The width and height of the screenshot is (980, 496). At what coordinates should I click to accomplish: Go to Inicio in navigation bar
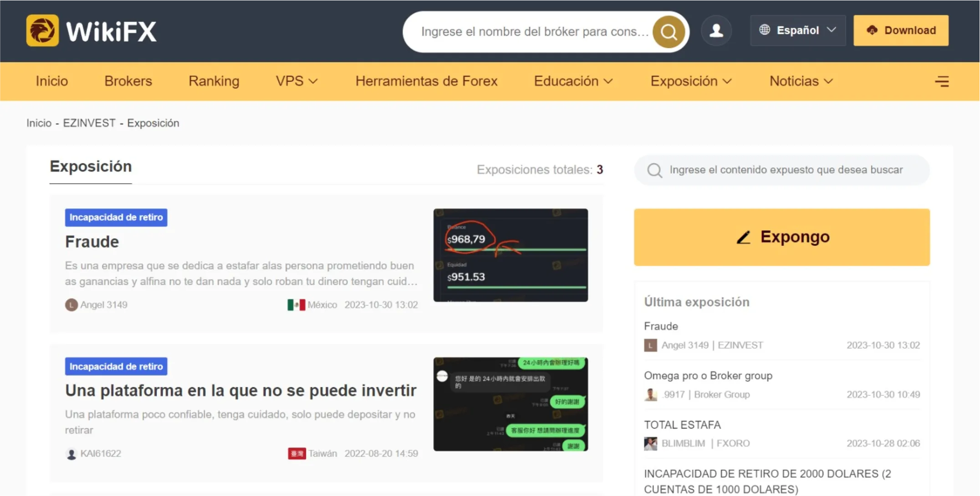(52, 81)
